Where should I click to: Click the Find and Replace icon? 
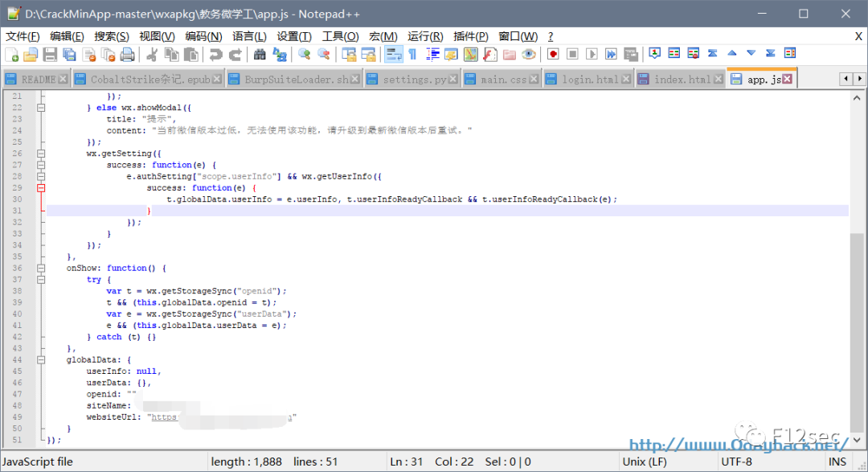pyautogui.click(x=280, y=55)
